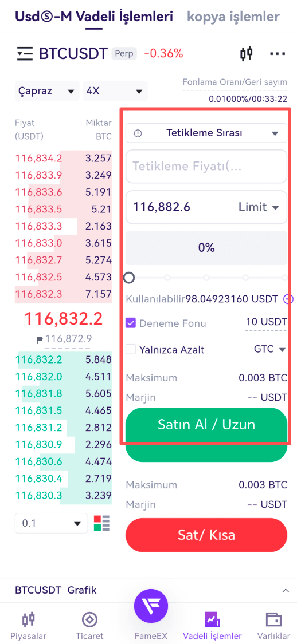Open the three-dot more options menu
Screen dimensions: 297x644
[278, 54]
